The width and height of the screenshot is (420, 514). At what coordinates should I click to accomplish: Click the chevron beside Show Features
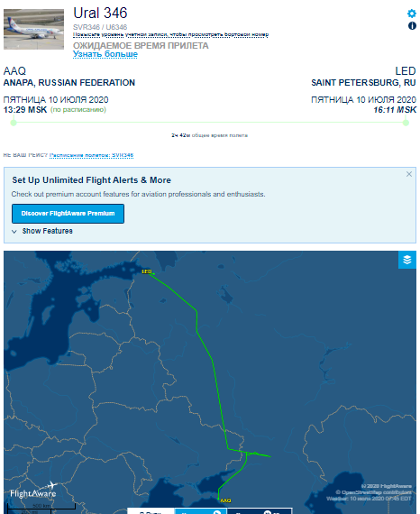(x=14, y=232)
